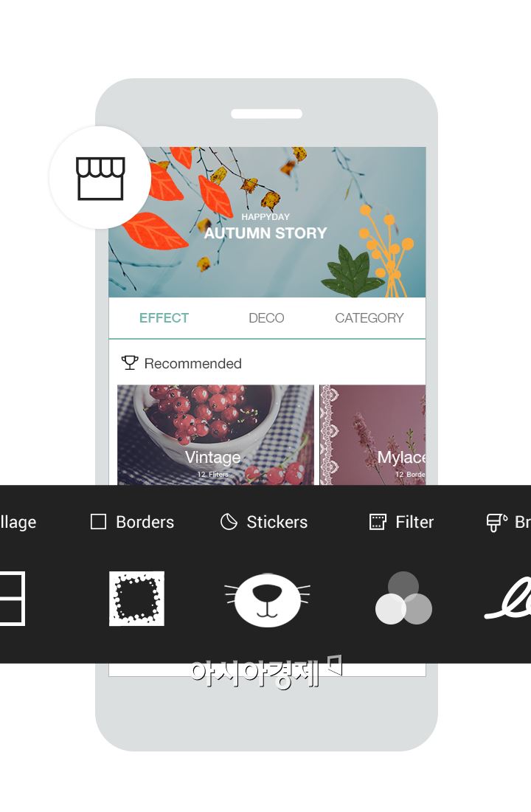Select the brush stroke scribble icon
This screenshot has width=531, height=812.
[x=507, y=599]
